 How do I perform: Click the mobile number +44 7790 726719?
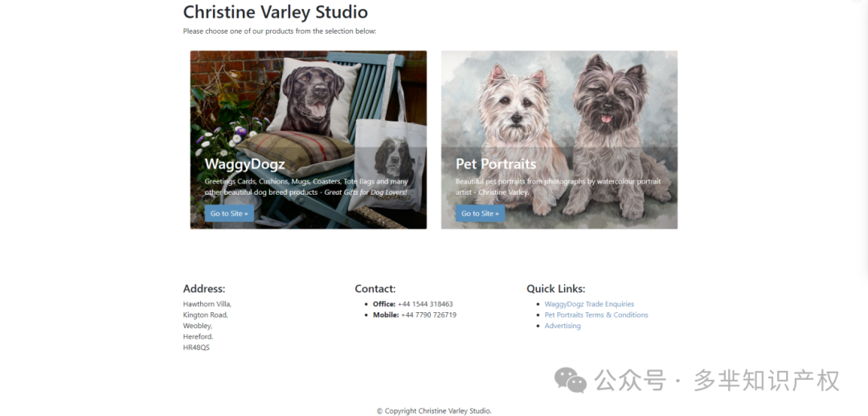[428, 315]
